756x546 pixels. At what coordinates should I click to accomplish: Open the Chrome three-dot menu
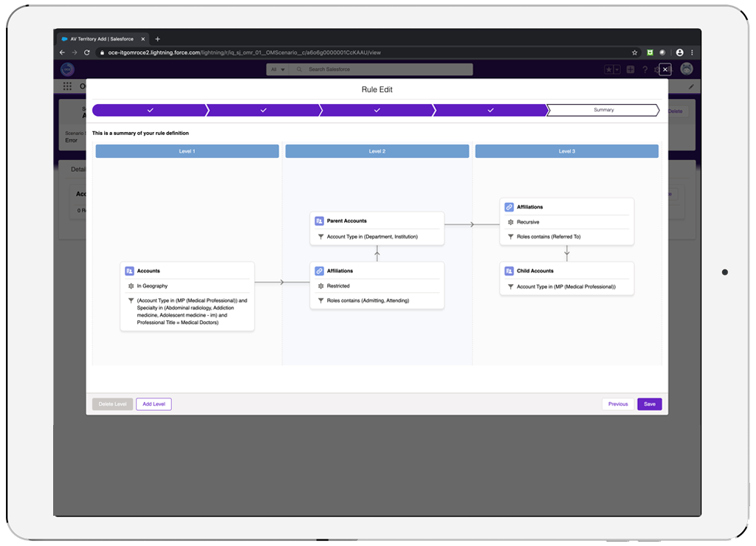tap(693, 52)
